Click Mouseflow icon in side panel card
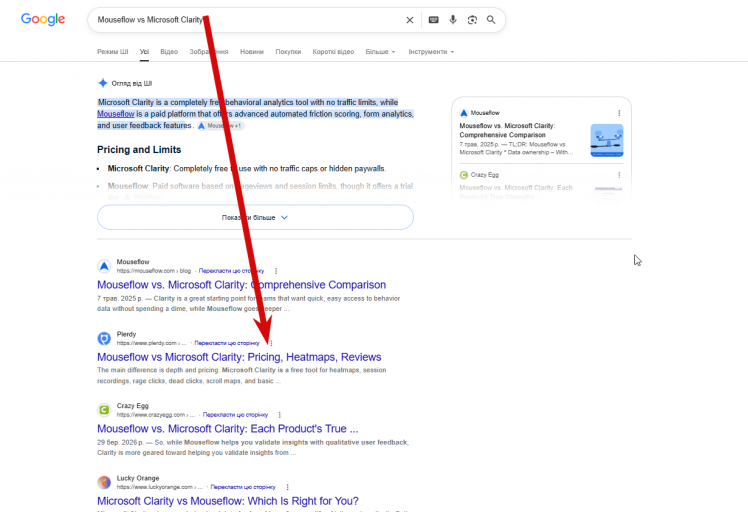 point(464,113)
